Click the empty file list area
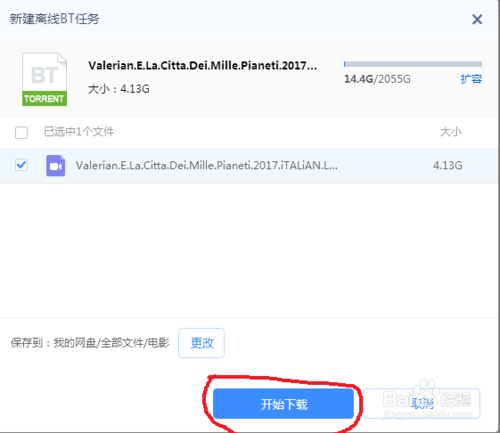 pyautogui.click(x=249, y=250)
